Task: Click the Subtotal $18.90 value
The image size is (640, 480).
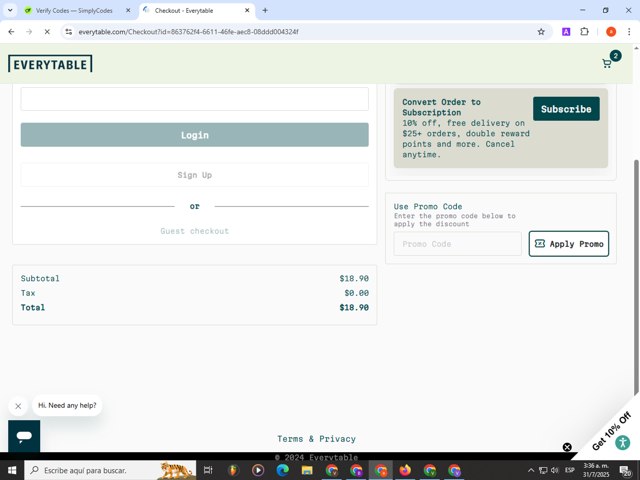Action: tap(354, 278)
